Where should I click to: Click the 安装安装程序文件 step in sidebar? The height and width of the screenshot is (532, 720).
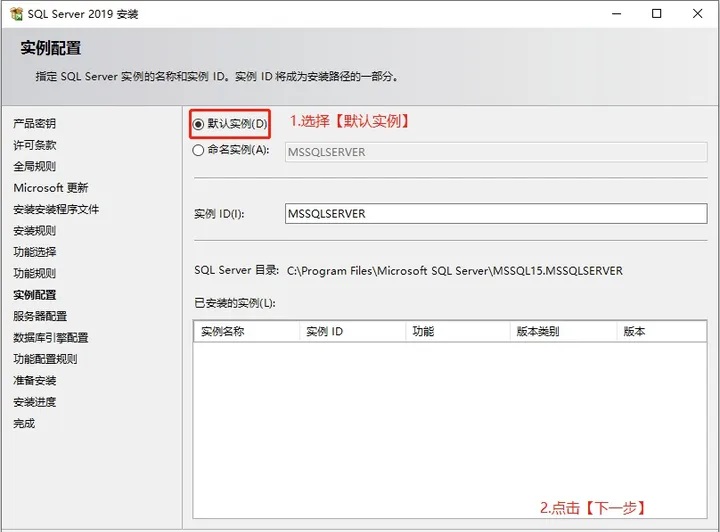click(x=56, y=209)
